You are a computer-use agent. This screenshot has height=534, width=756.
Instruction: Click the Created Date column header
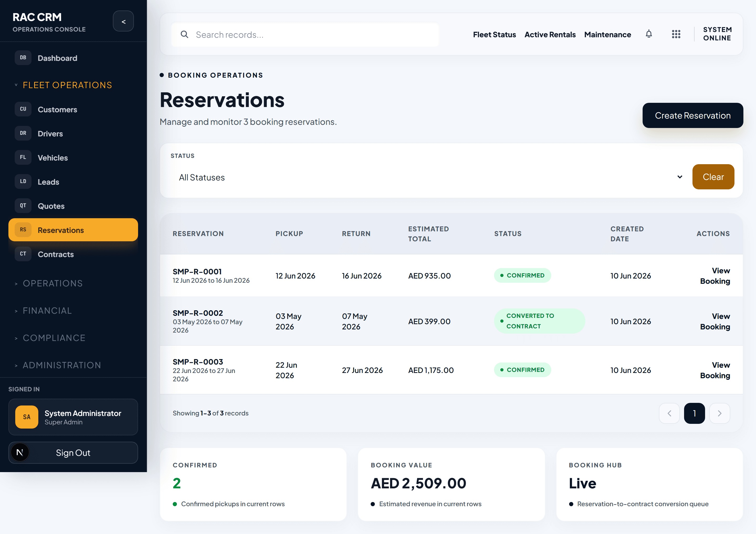(x=627, y=234)
